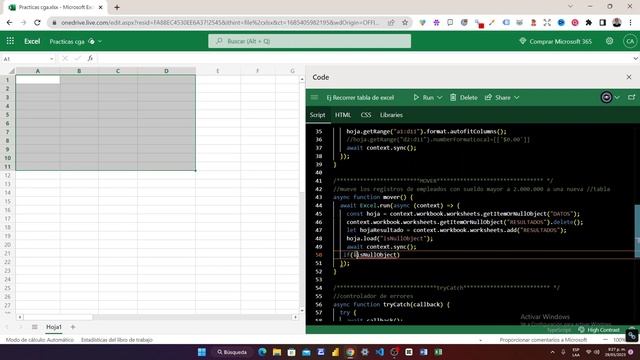Click code line 50 'if(isNullObject)'
The width and height of the screenshot is (640, 360).
(372, 255)
